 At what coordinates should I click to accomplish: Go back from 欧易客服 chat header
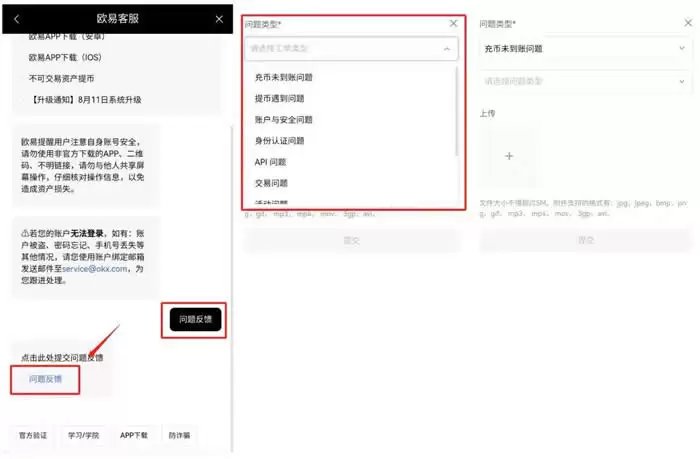click(x=17, y=19)
